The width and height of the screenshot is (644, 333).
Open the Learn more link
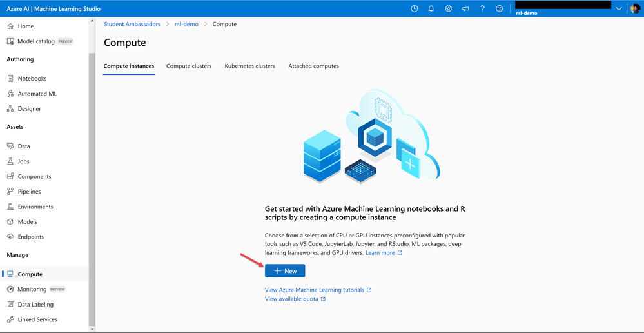pyautogui.click(x=384, y=253)
